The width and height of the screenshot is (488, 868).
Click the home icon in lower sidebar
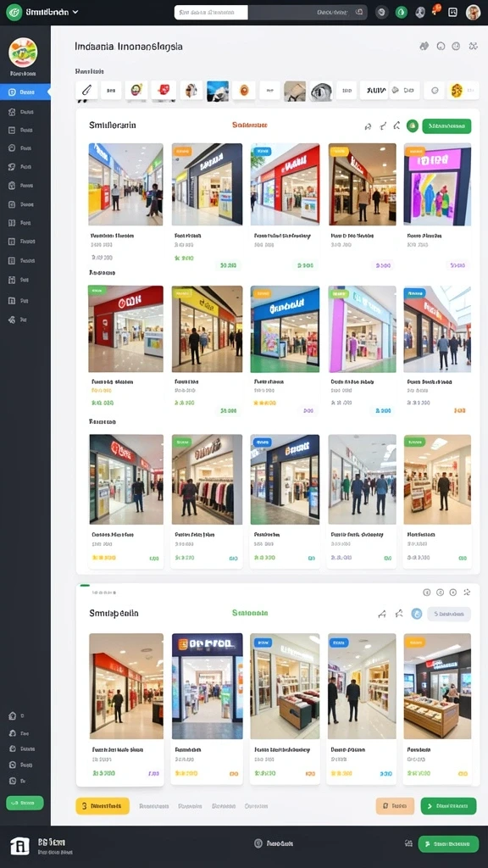tap(12, 715)
